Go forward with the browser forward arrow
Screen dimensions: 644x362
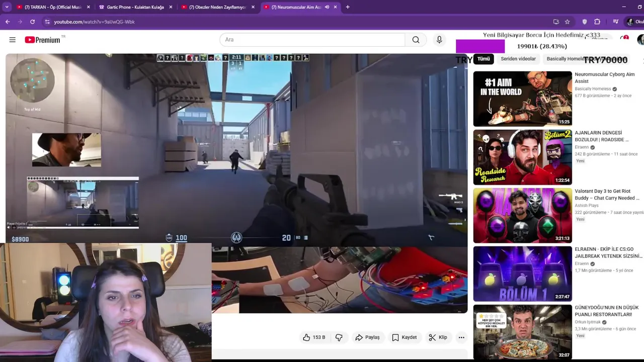tap(20, 22)
